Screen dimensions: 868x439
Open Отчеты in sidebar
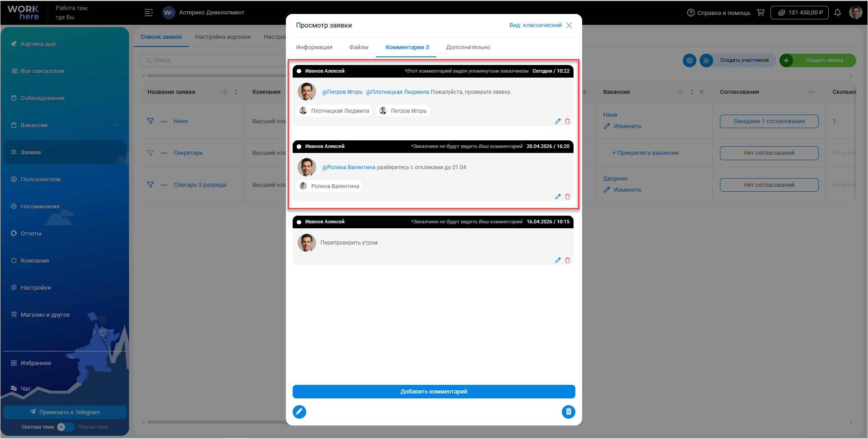coord(31,234)
